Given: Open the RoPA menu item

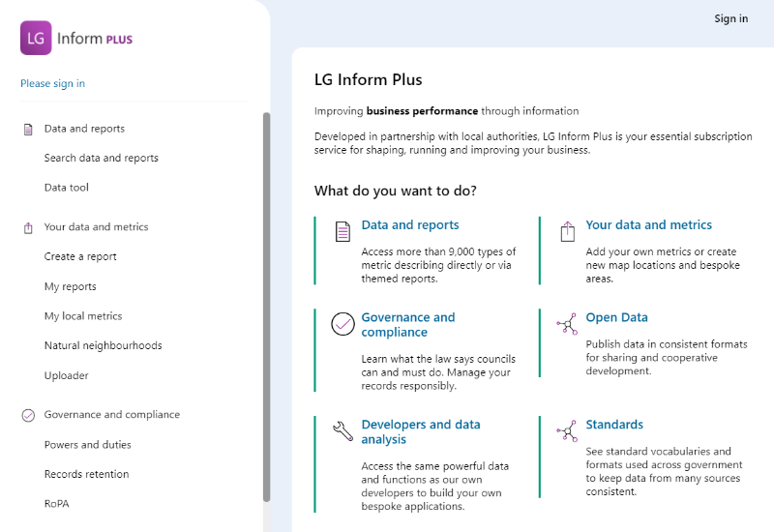Looking at the screenshot, I should click(57, 504).
